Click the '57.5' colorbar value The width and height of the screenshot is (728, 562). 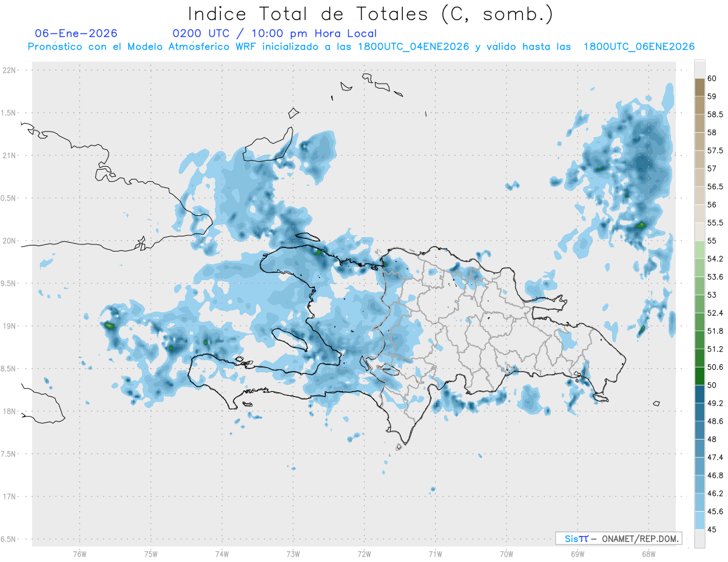715,150
